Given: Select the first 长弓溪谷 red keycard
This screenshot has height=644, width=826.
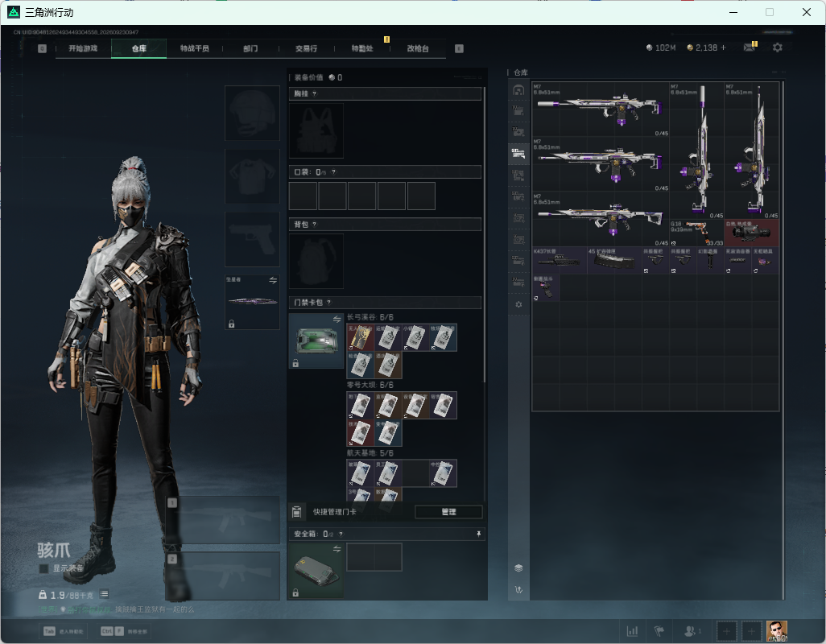Looking at the screenshot, I should click(x=361, y=337).
